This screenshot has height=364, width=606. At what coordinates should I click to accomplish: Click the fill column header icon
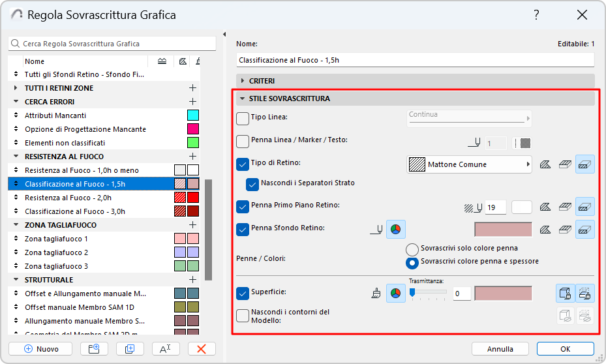(x=183, y=61)
